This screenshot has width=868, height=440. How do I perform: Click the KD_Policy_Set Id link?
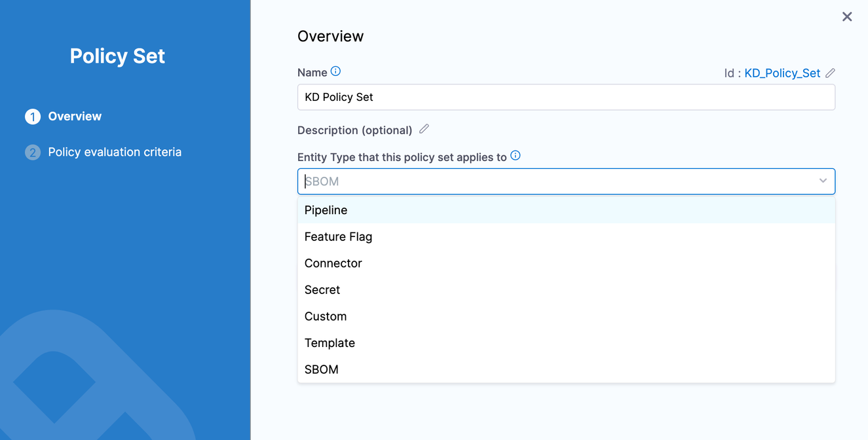pyautogui.click(x=782, y=73)
